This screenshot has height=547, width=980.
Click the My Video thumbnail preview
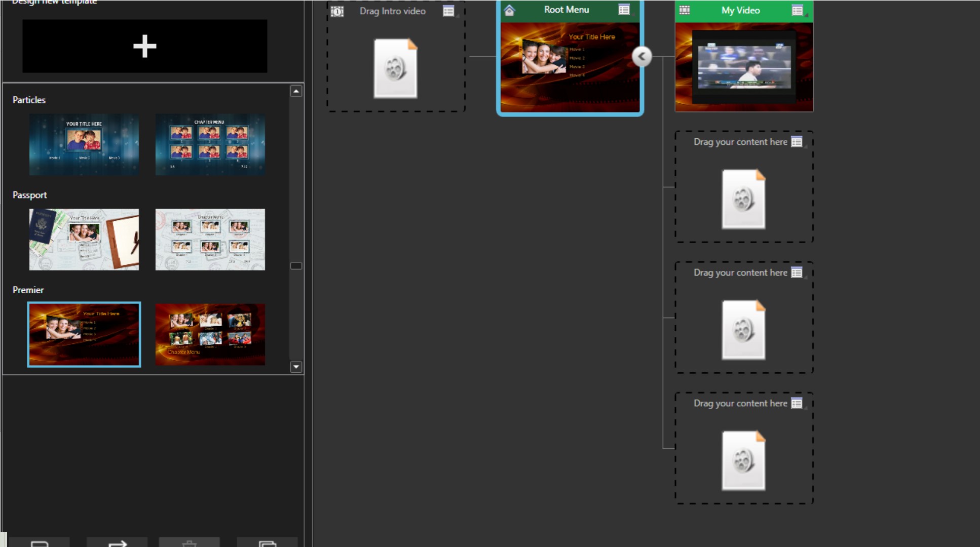tap(744, 67)
